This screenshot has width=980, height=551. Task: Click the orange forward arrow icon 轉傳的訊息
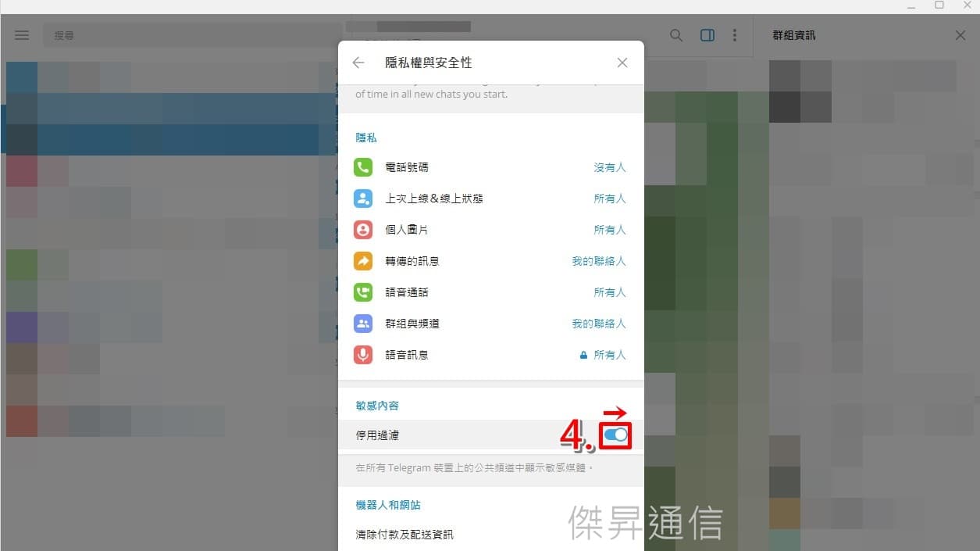363,261
